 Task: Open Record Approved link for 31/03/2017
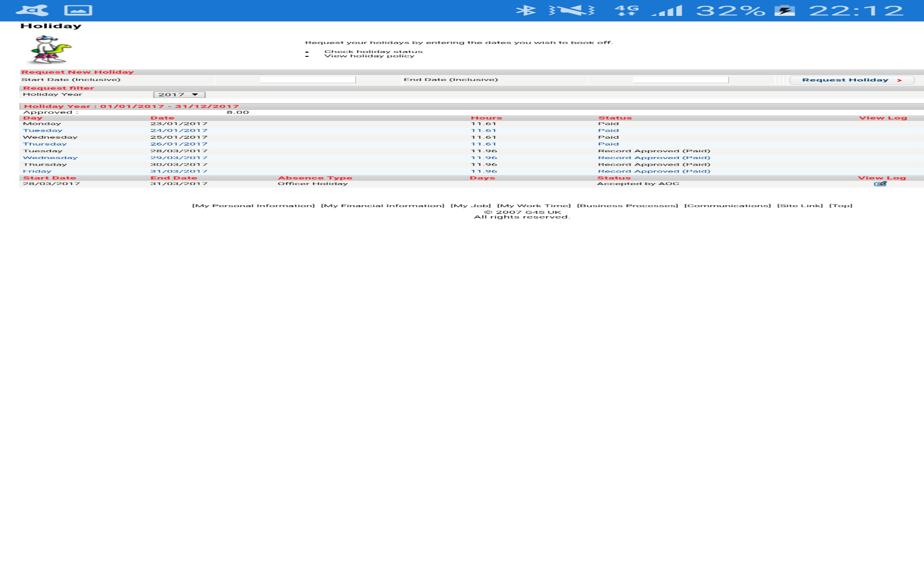[654, 171]
